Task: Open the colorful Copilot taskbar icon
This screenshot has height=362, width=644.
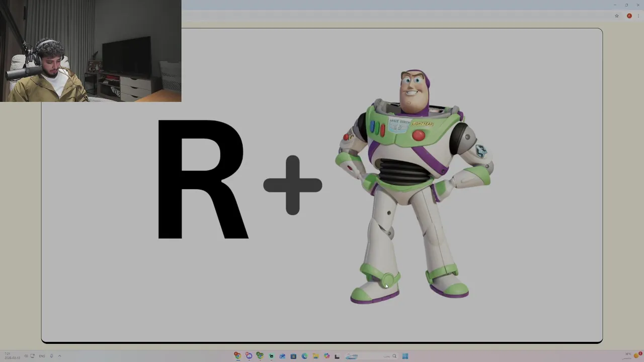Action: click(327, 356)
